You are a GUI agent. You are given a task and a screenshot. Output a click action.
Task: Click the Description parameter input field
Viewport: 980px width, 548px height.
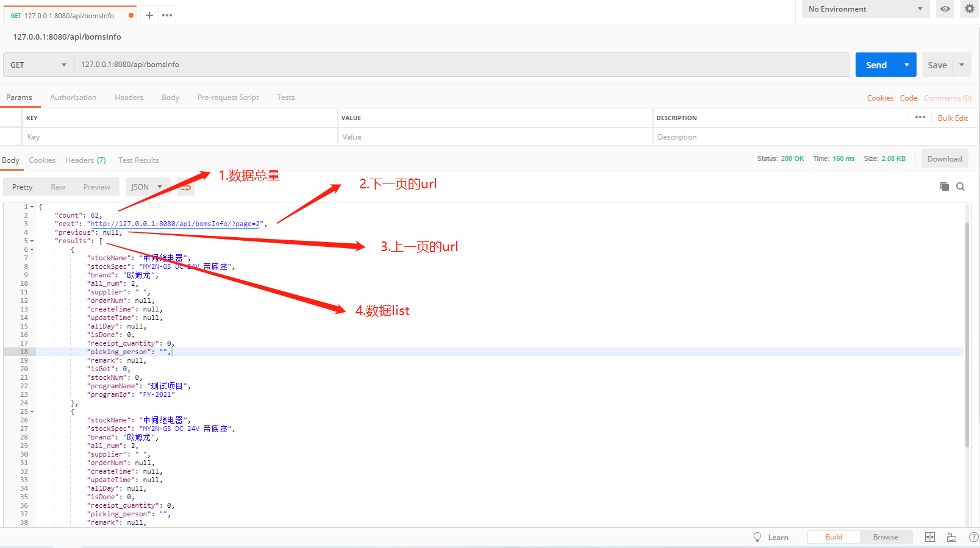pyautogui.click(x=815, y=137)
